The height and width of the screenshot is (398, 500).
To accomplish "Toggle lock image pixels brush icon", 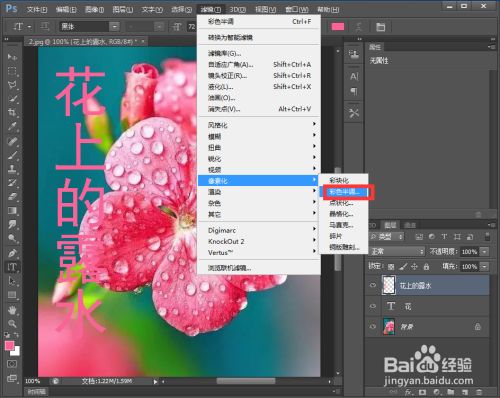I will [x=403, y=267].
